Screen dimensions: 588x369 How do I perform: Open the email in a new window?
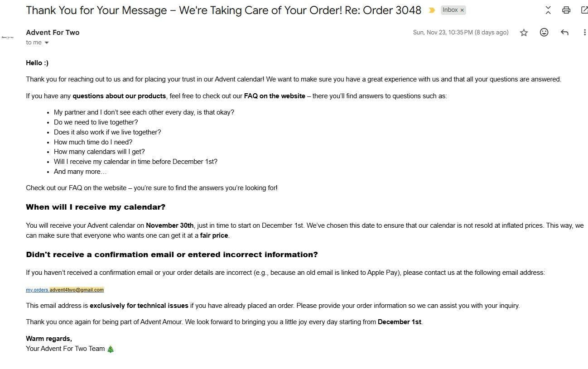click(584, 10)
